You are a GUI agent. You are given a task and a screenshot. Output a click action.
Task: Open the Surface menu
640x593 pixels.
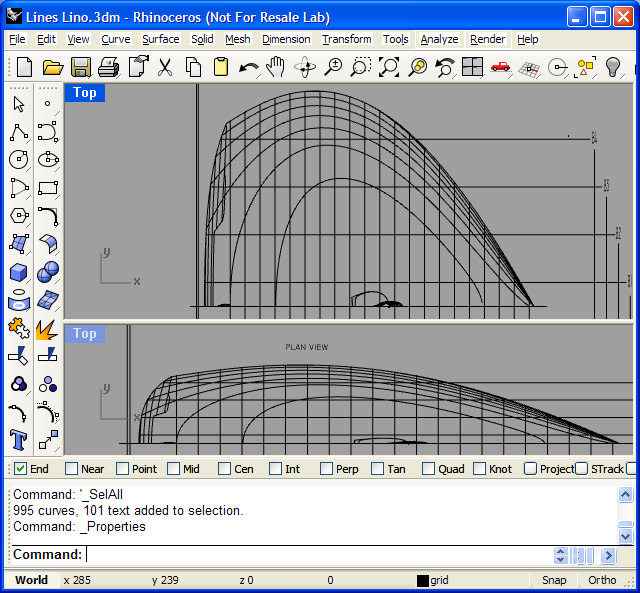(x=160, y=39)
